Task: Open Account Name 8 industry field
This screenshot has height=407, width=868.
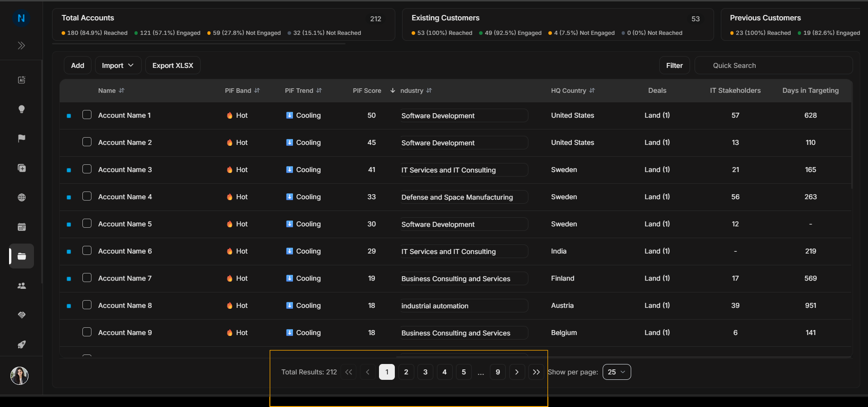Action: tap(464, 306)
